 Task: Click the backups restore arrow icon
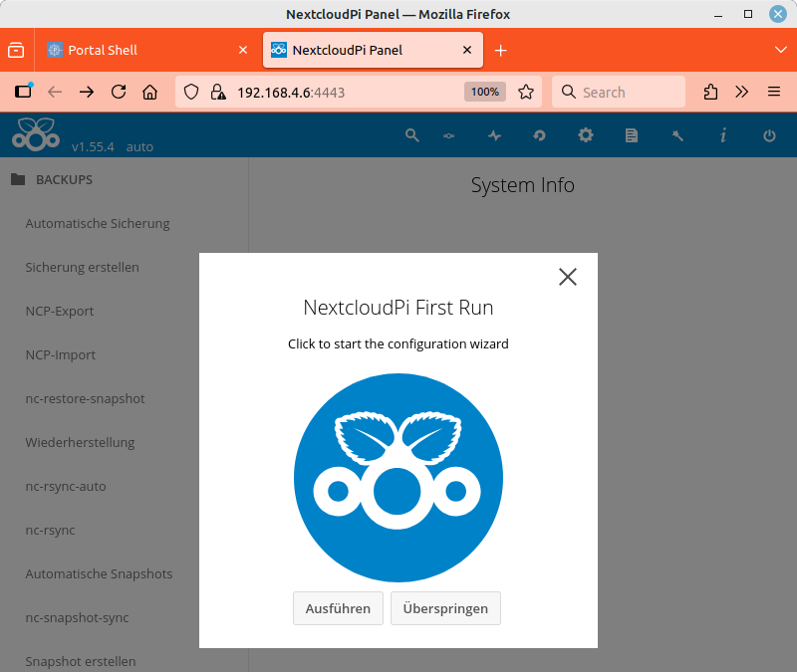point(540,135)
